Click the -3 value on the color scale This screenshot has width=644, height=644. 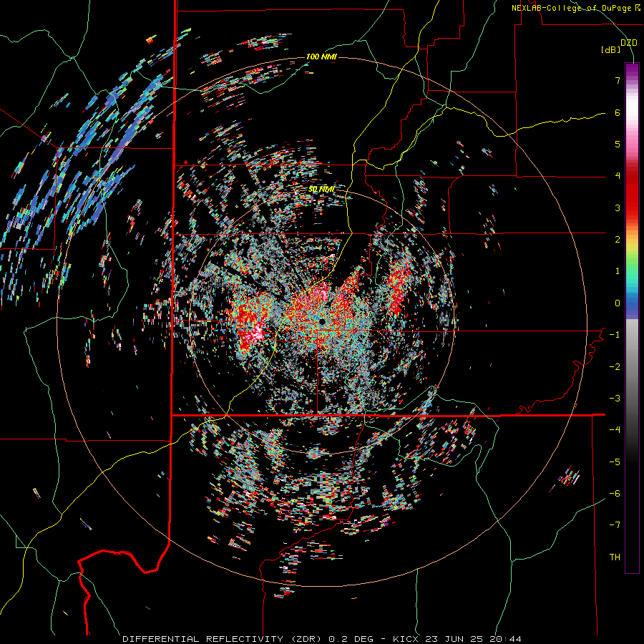pyautogui.click(x=615, y=399)
